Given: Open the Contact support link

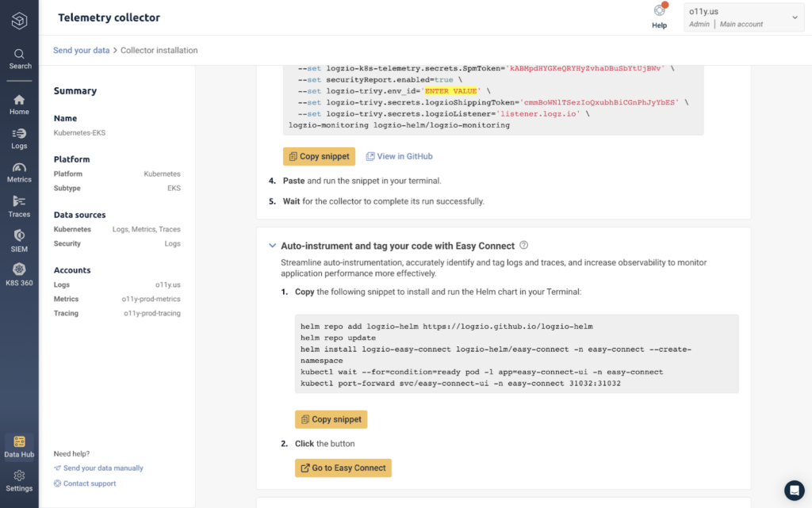Looking at the screenshot, I should [x=90, y=483].
